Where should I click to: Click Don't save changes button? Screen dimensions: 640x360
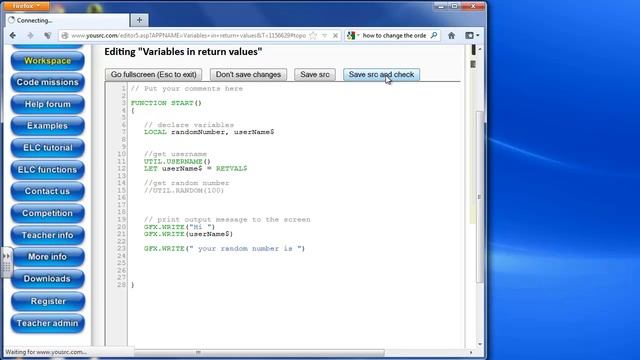tap(248, 75)
